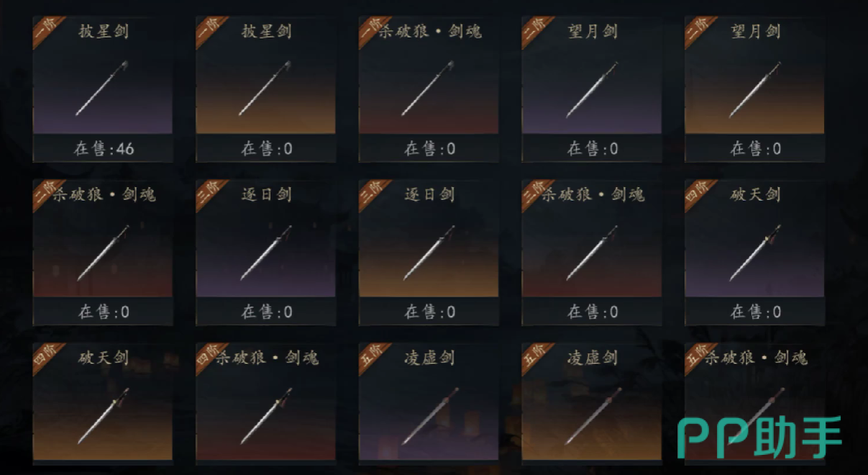Click the 在售:46 stock label

(104, 149)
